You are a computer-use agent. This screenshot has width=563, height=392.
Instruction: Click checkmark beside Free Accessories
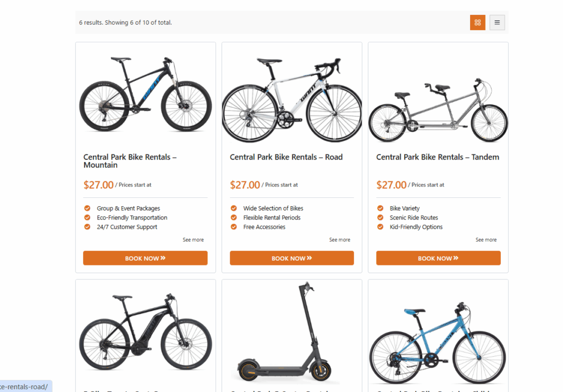[x=233, y=227]
